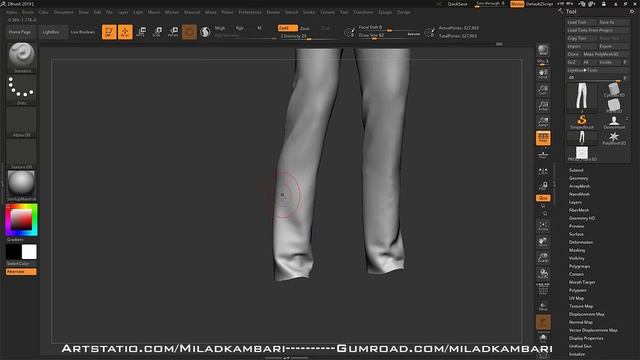The width and height of the screenshot is (640, 360).
Task: Activate the Draw mode button
Action: [125, 32]
